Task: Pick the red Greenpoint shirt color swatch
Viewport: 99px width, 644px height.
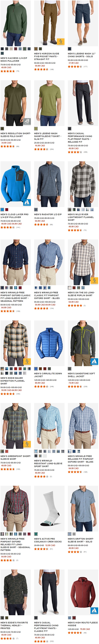Action: (7, 451)
